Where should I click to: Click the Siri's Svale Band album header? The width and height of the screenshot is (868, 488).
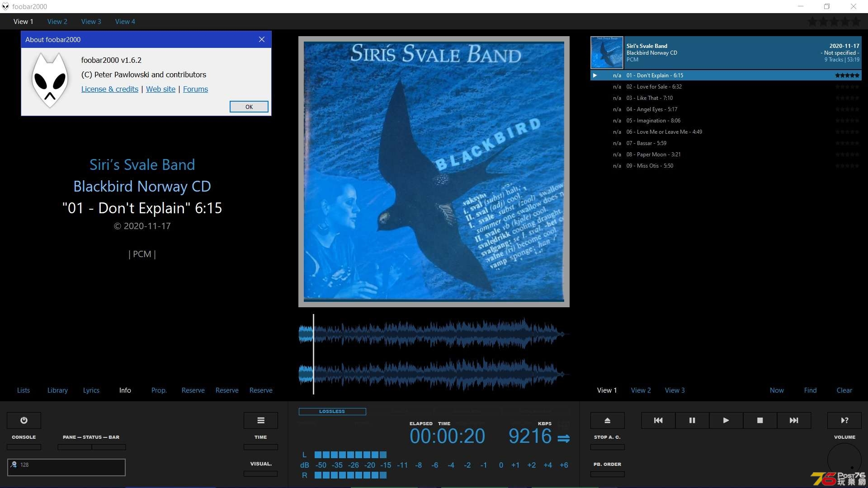point(726,52)
